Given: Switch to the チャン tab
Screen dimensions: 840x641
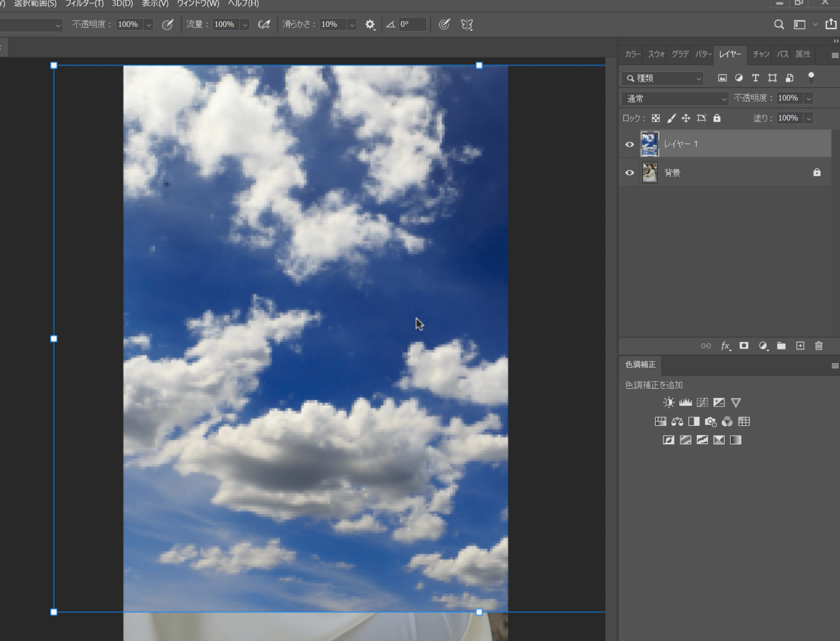Looking at the screenshot, I should 761,54.
